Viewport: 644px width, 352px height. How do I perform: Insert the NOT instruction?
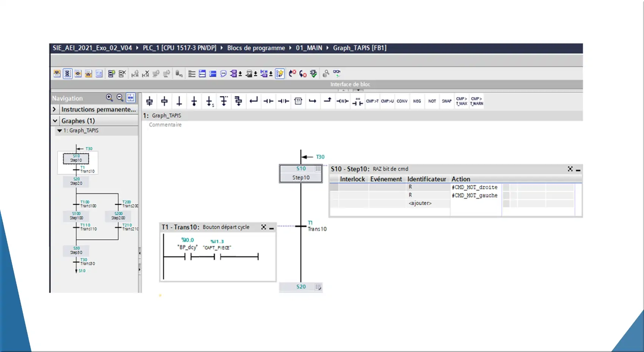pos(432,101)
